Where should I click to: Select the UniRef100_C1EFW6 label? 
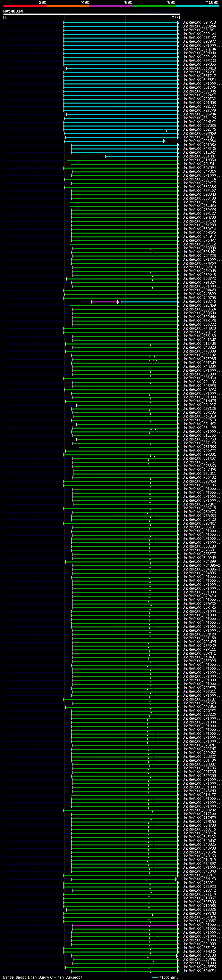(199, 344)
